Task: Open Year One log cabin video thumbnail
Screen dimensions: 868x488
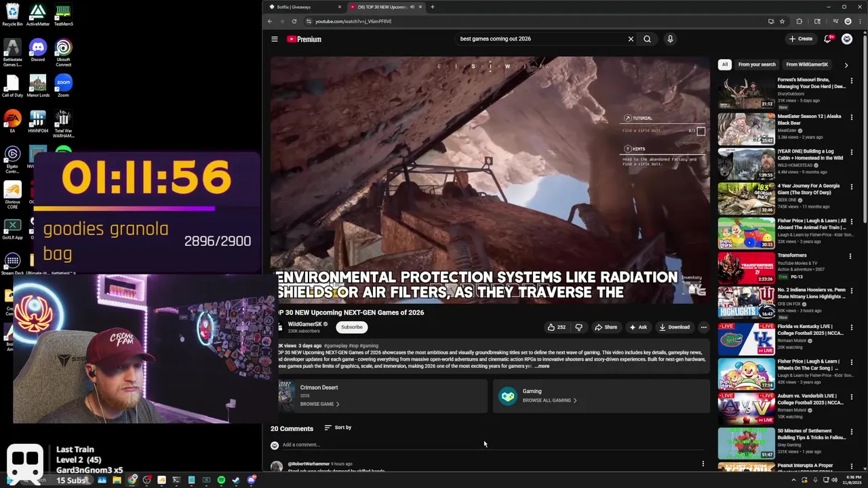Action: (746, 163)
